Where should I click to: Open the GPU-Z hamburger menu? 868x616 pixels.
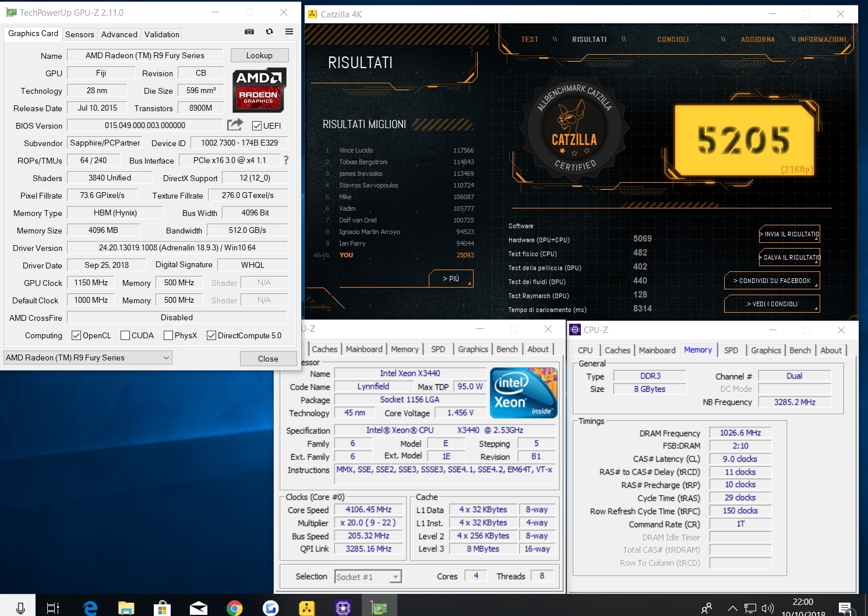click(289, 31)
